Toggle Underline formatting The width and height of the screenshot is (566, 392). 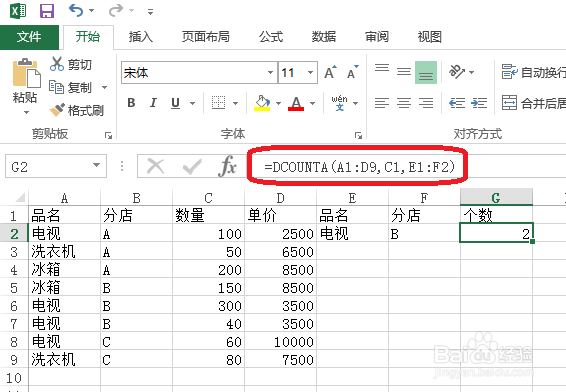[175, 103]
